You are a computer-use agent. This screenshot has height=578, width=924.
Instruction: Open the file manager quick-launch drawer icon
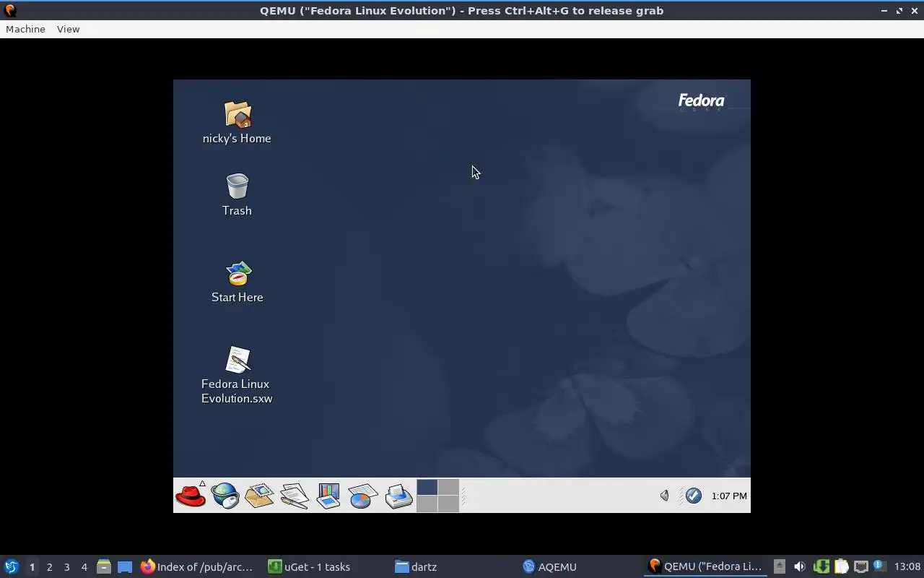coord(104,566)
